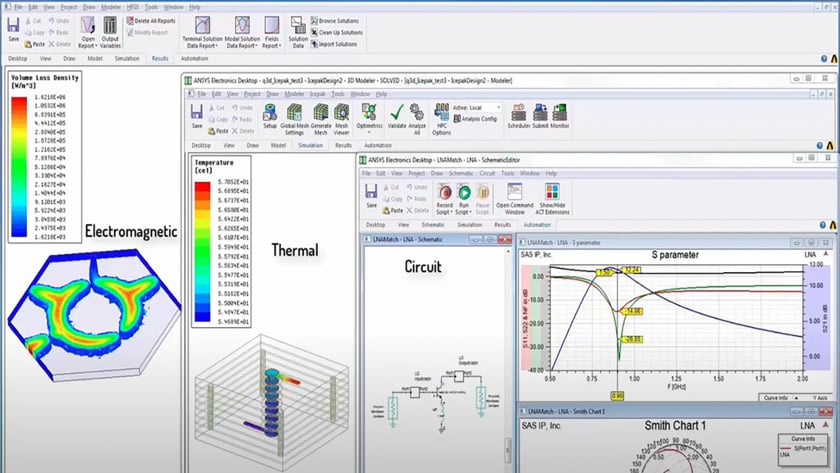Click Submit icon in Icepak ribbon
The width and height of the screenshot is (840, 473).
click(x=540, y=116)
